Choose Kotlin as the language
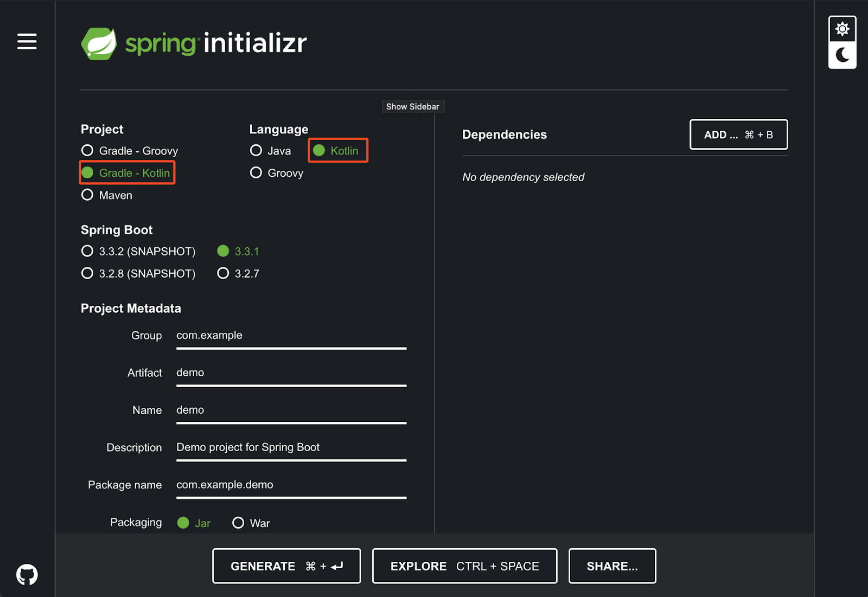Viewport: 868px width, 597px height. [336, 151]
